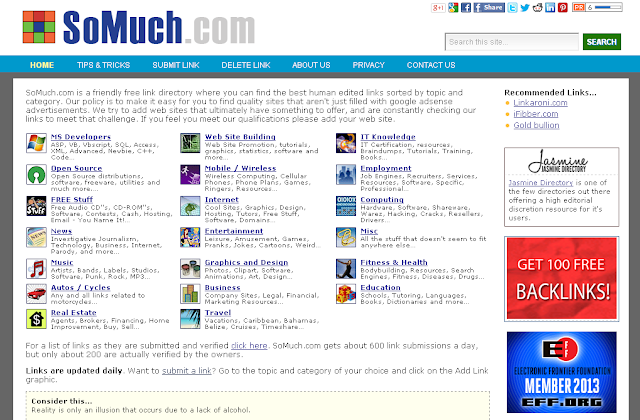Screen dimensions: 640x420
Task: Open the Mobile / Wireless link
Action: (x=240, y=168)
